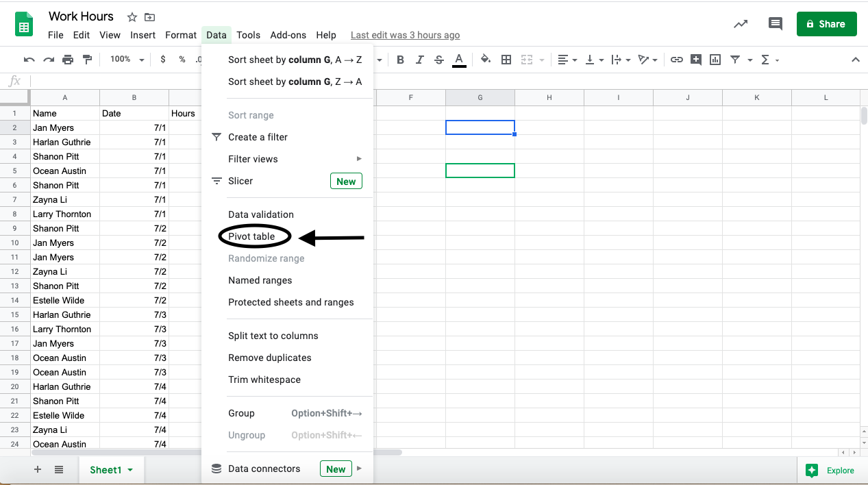Viewport: 868px width, 485px height.
Task: Open the Sheet1 tab dropdown arrow
Action: (x=130, y=470)
